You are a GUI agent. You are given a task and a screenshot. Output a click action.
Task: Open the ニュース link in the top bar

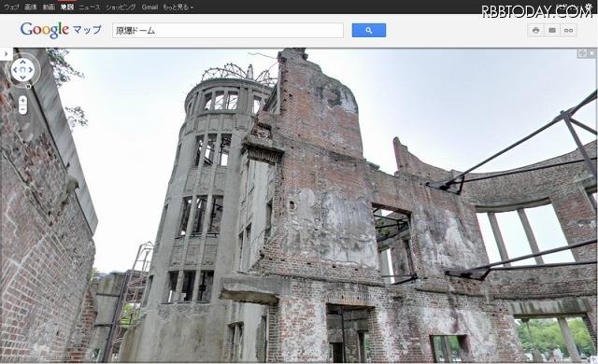coord(90,7)
